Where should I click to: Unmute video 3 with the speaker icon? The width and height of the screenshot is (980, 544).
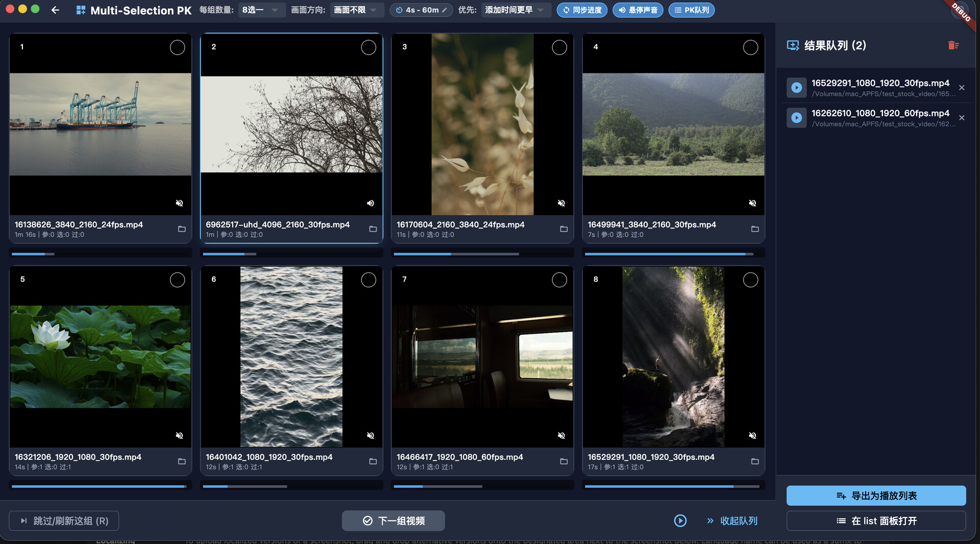tap(561, 203)
